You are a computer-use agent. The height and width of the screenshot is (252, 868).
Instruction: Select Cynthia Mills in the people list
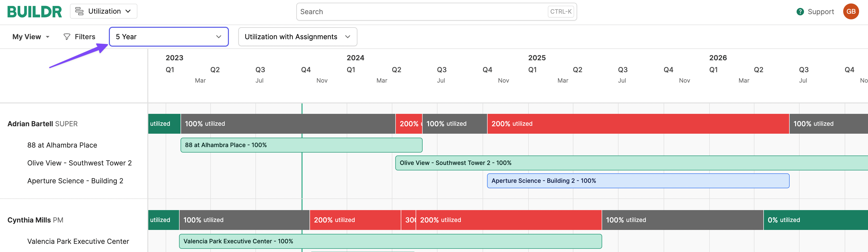click(x=29, y=220)
